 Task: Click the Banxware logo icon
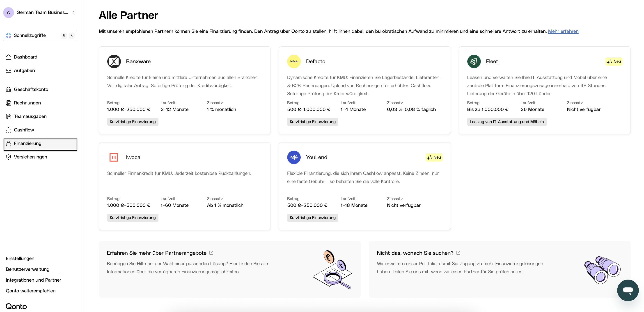tap(114, 61)
